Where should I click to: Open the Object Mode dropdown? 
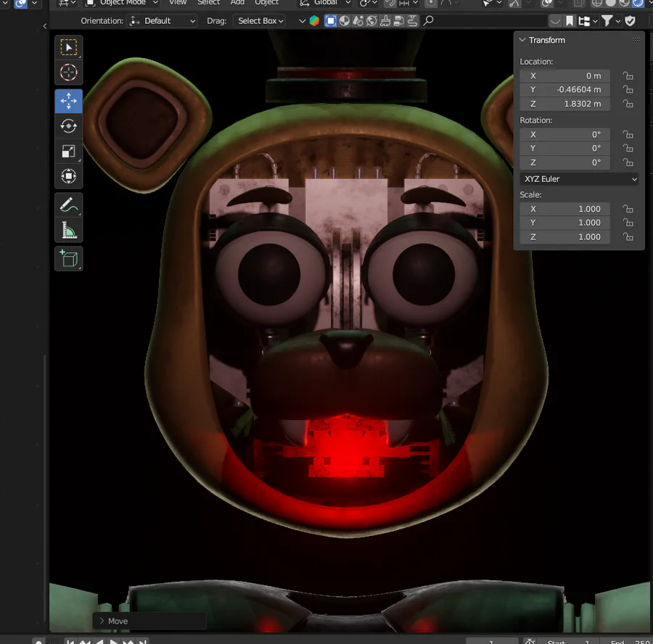[x=122, y=3]
